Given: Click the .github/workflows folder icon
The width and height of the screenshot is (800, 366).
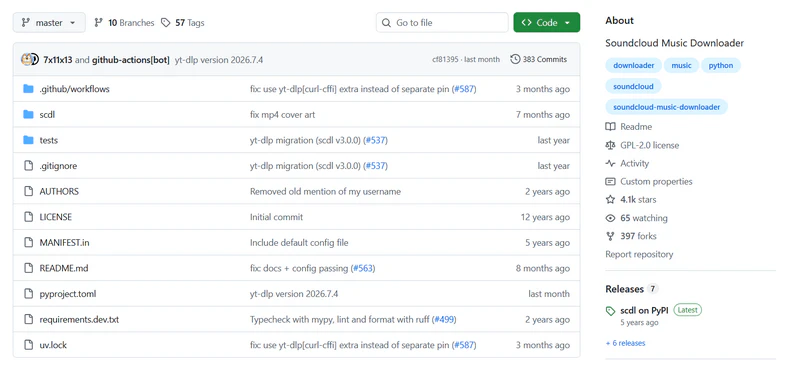Looking at the screenshot, I should (x=29, y=89).
